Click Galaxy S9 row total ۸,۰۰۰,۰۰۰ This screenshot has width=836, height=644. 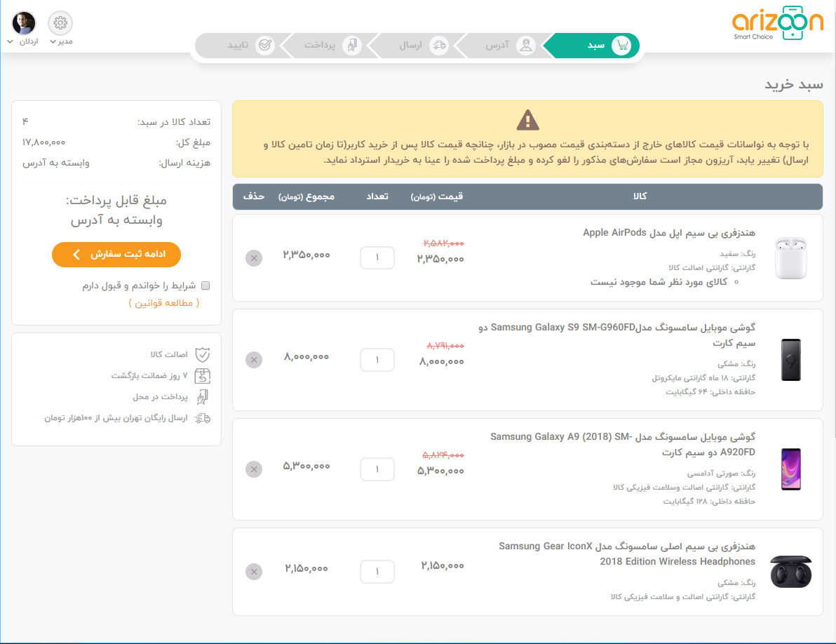306,356
